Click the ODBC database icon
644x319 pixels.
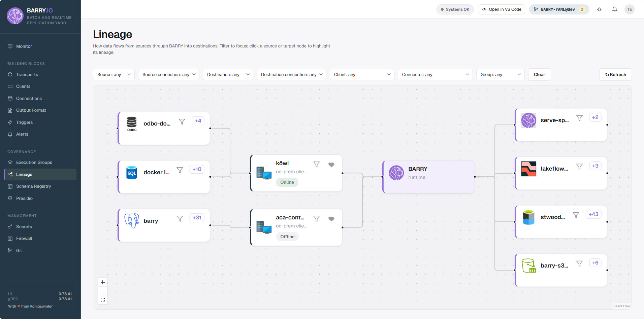click(x=132, y=124)
